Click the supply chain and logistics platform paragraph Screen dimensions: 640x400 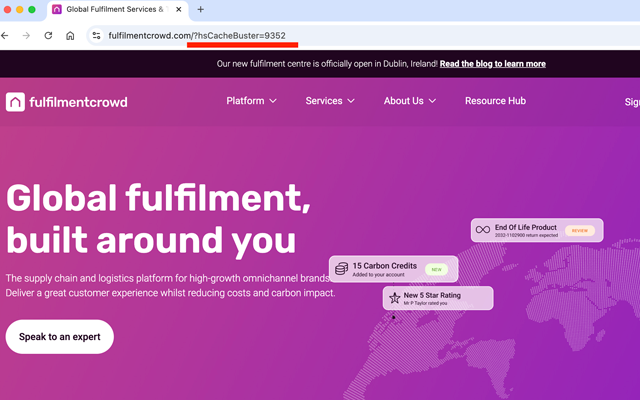pos(170,286)
